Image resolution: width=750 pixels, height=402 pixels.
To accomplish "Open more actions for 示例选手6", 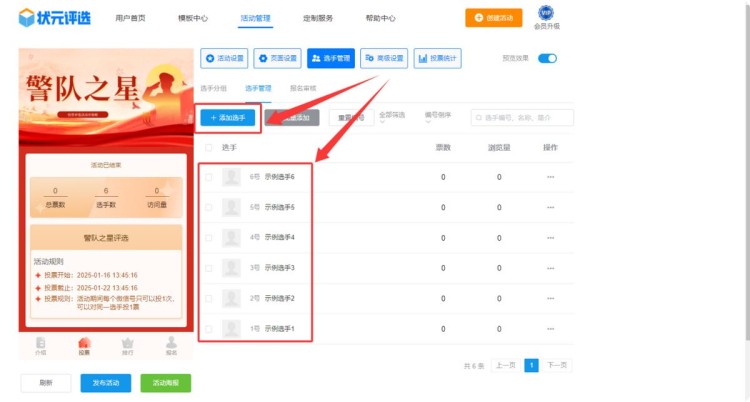I will click(549, 177).
